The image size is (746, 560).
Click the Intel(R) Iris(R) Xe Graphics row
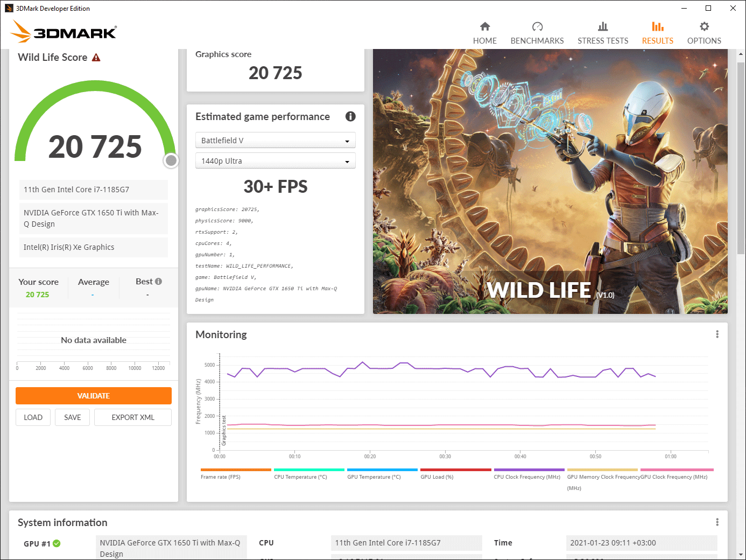tap(94, 247)
